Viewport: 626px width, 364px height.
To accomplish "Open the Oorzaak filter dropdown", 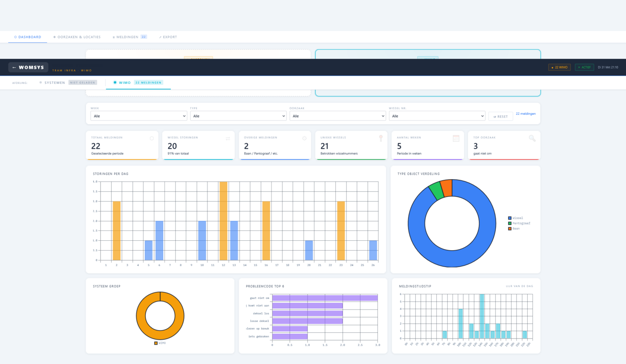I will pos(338,116).
